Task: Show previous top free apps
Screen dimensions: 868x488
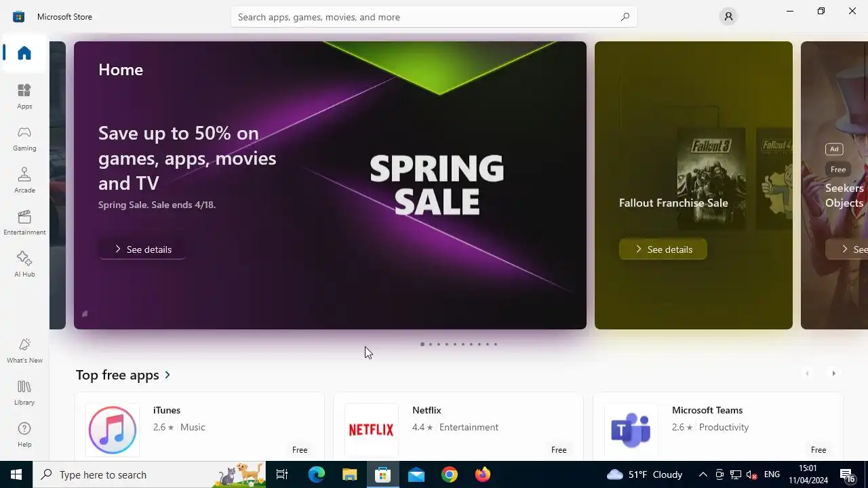Action: (x=807, y=373)
